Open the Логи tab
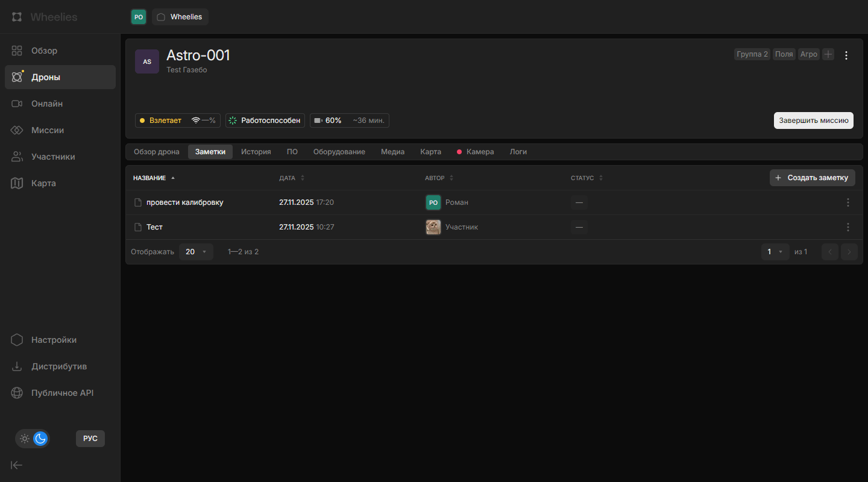 pyautogui.click(x=518, y=152)
